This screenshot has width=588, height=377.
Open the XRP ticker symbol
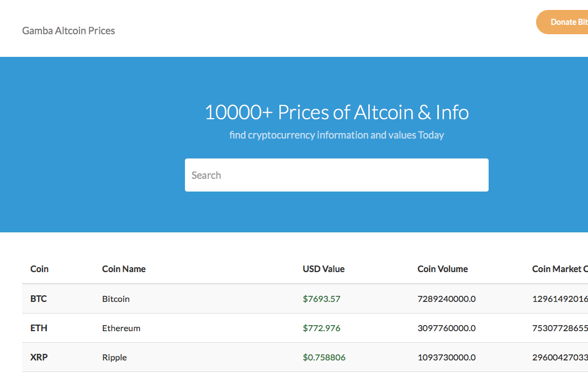tap(39, 357)
